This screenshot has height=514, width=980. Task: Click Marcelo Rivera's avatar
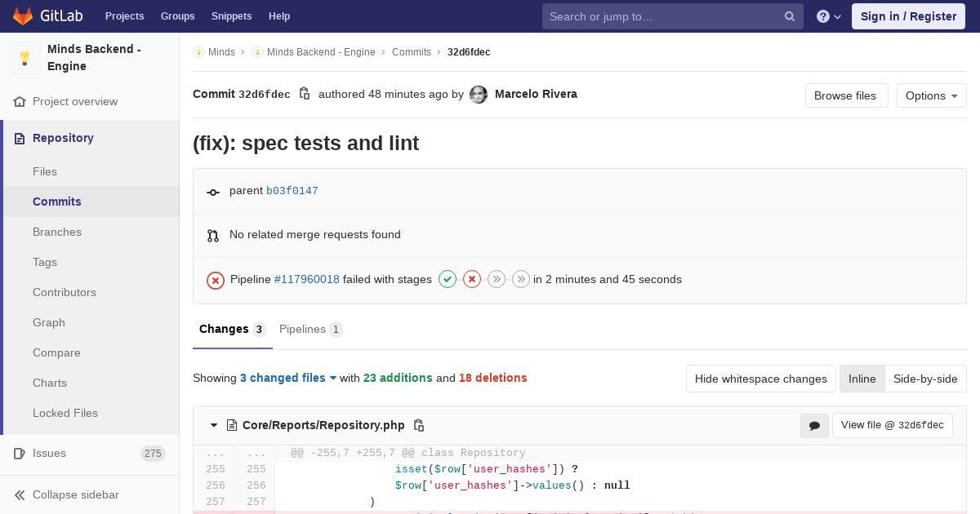point(479,95)
